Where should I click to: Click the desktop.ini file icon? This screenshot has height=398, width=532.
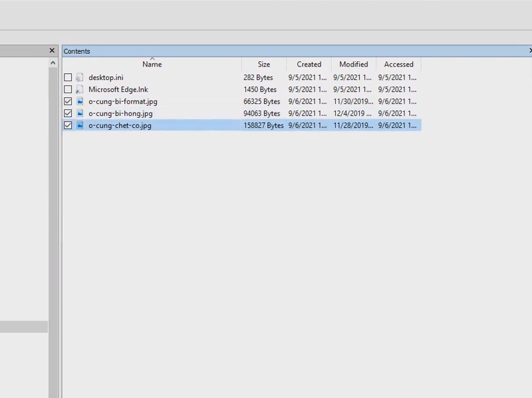coord(80,78)
